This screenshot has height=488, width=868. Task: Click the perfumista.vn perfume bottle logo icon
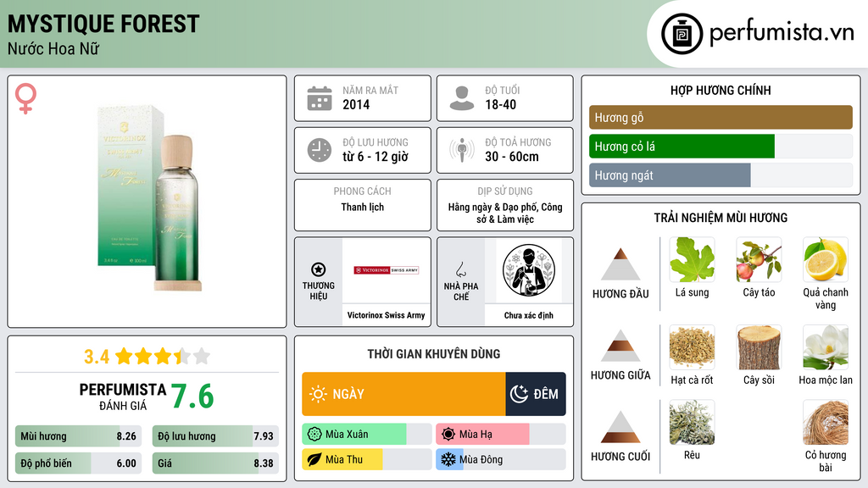[x=682, y=34]
